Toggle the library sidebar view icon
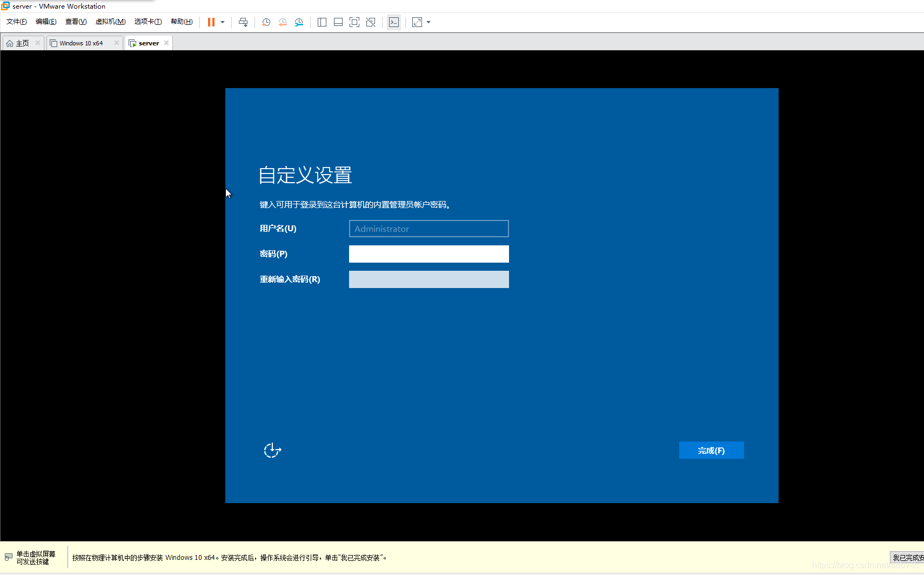924x575 pixels. [x=322, y=22]
